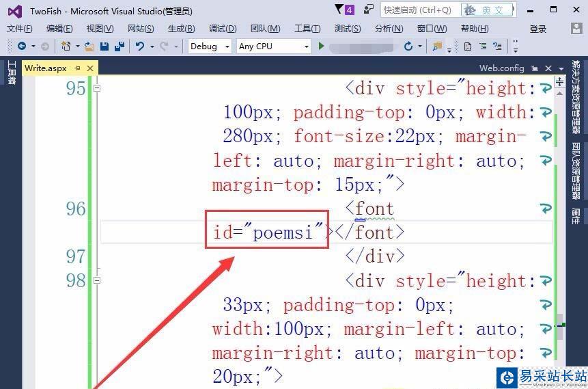Viewport: 588px width, 389px height.
Task: Click the document format toolbar icon
Action: point(468,46)
